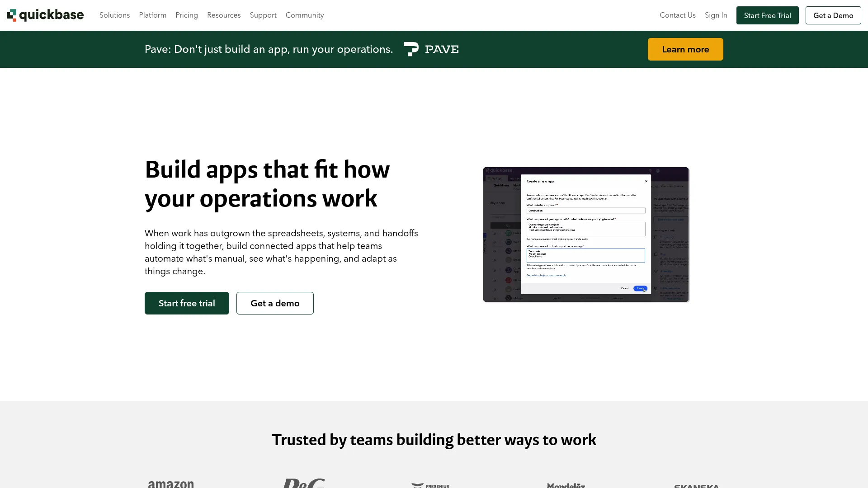Click the 'Build apps that fit' headline

coord(267,184)
